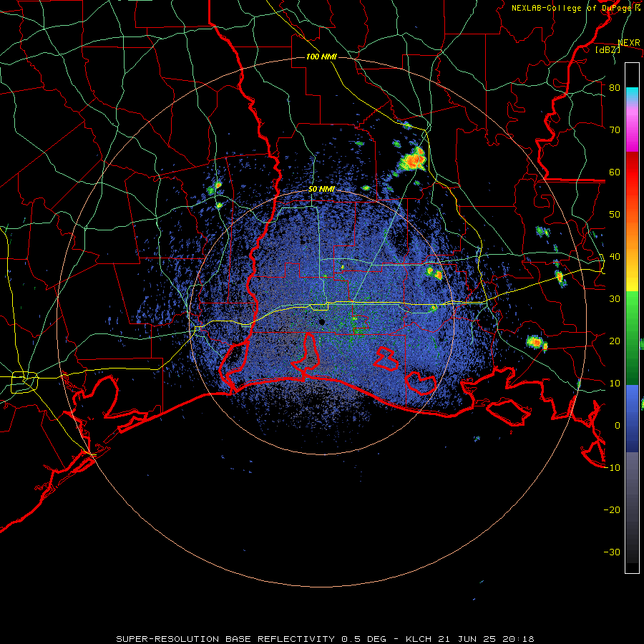
Task: Click the 40 value on the dBZ scale
Action: click(x=615, y=257)
